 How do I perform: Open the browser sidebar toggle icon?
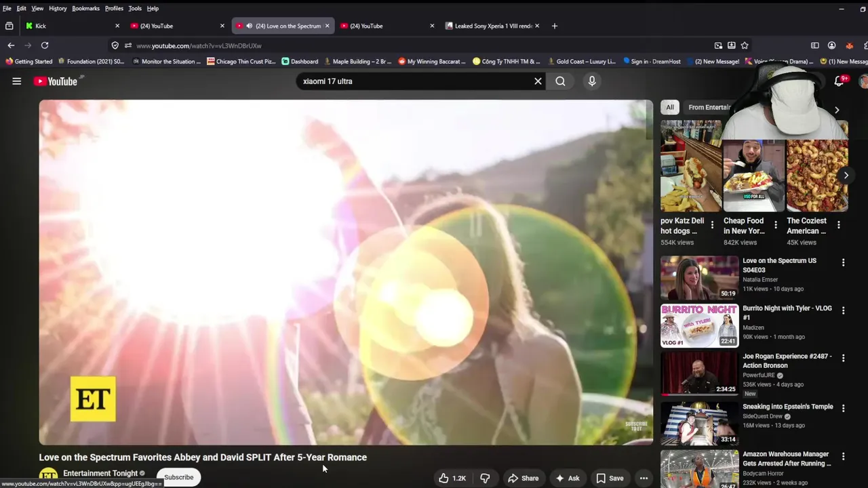point(815,45)
